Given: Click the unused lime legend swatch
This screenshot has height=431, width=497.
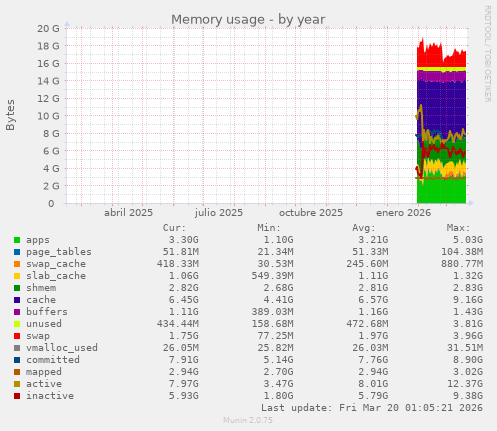Looking at the screenshot, I should (17, 324).
